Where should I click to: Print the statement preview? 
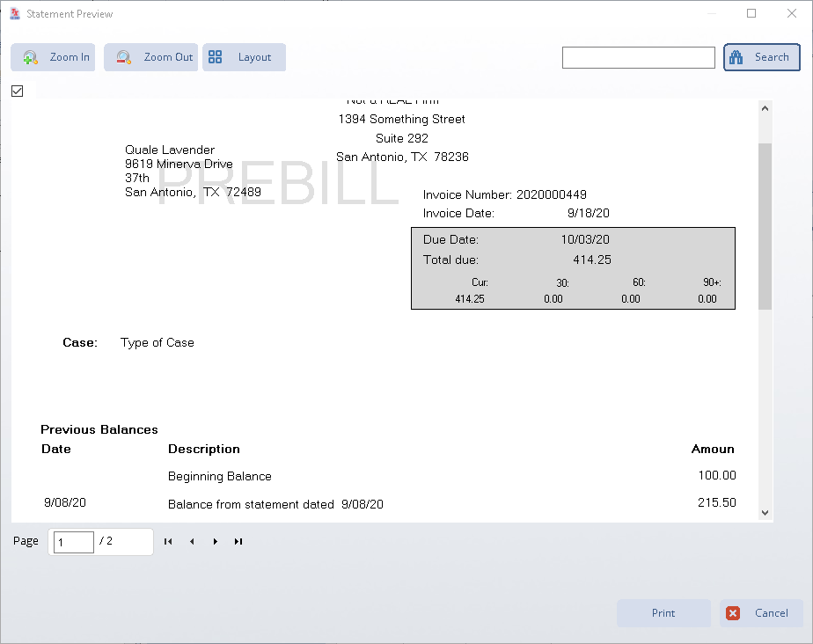pos(663,613)
